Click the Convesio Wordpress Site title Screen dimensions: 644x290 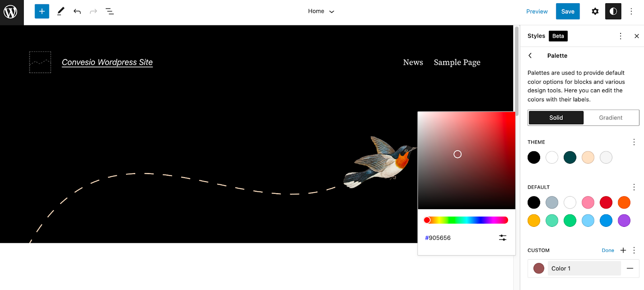point(107,62)
